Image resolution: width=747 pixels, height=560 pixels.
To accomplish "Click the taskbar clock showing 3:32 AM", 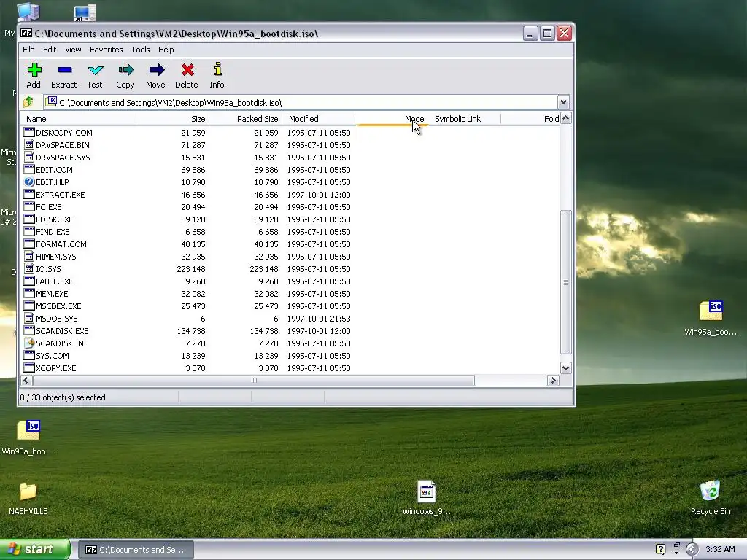I will (720, 549).
